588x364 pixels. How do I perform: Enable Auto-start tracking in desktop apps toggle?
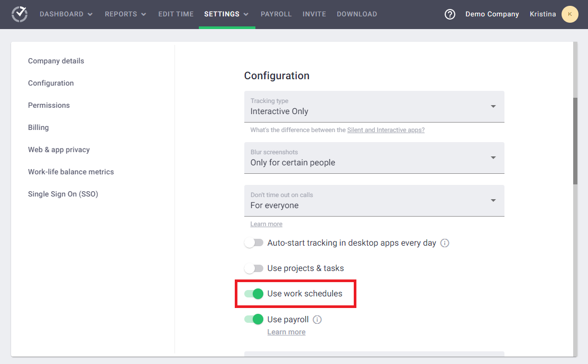[254, 243]
